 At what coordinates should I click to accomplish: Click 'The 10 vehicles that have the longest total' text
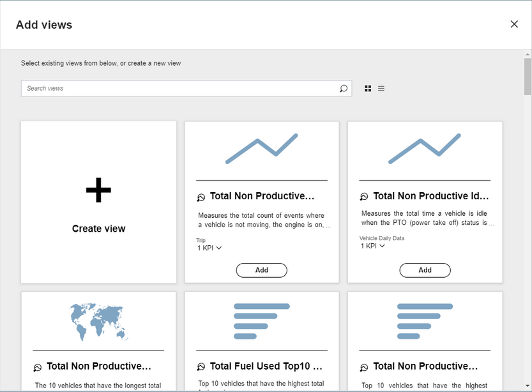(98, 386)
